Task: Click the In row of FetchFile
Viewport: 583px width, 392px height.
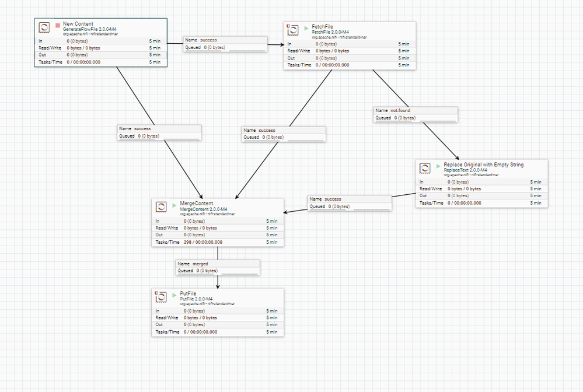Action: pos(350,44)
